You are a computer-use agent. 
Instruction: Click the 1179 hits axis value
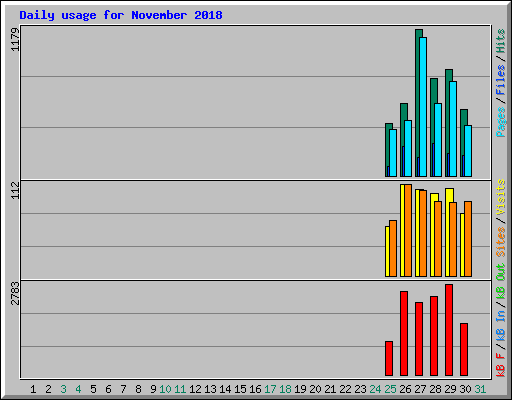click(x=15, y=40)
